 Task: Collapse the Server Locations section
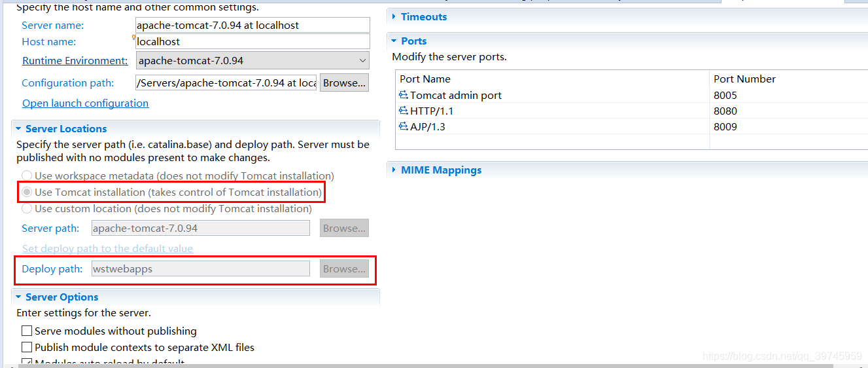click(19, 129)
